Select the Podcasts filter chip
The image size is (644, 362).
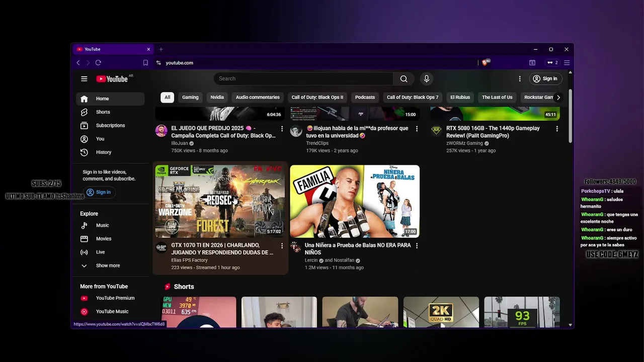[365, 98]
